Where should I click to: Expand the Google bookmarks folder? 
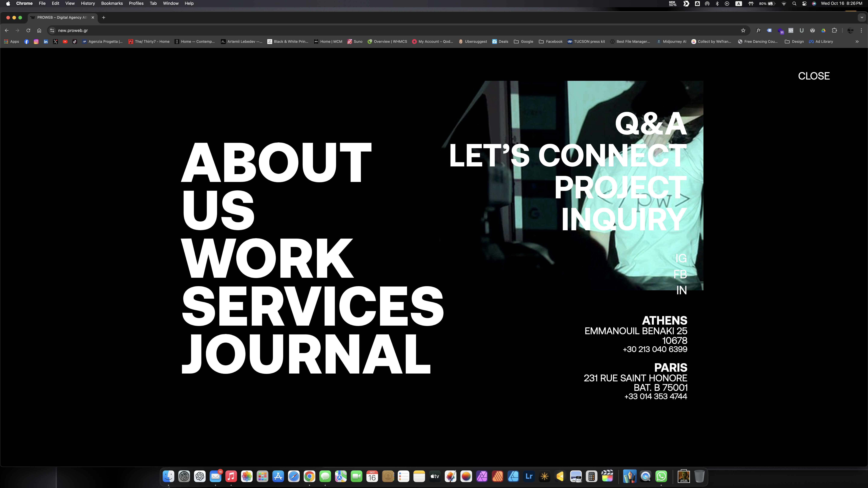click(x=523, y=41)
